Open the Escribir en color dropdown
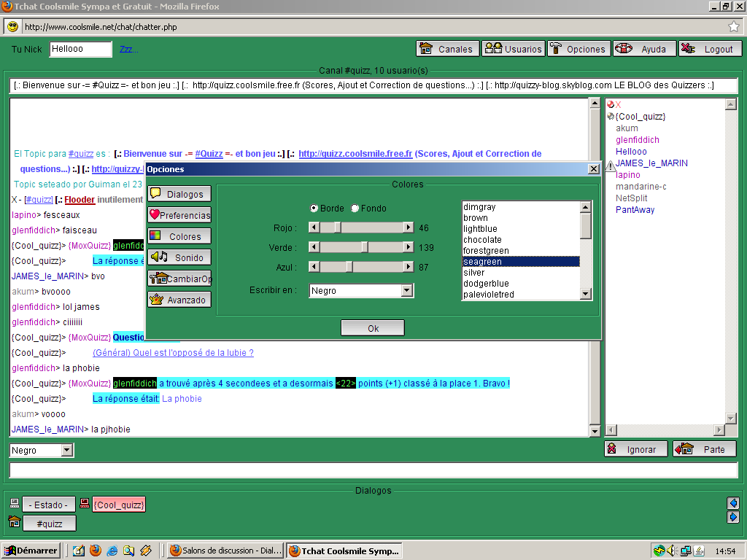Image resolution: width=747 pixels, height=560 pixels. pyautogui.click(x=406, y=290)
